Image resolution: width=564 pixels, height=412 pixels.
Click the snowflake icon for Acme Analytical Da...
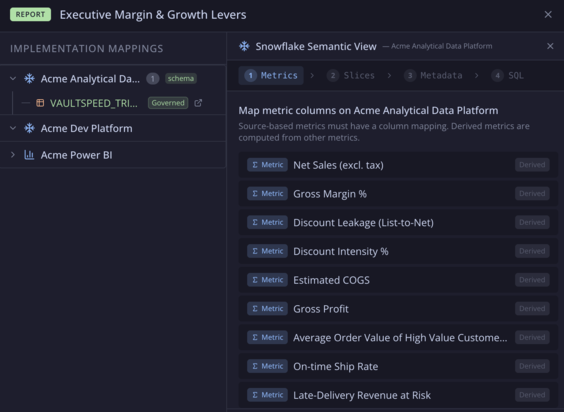(x=29, y=78)
